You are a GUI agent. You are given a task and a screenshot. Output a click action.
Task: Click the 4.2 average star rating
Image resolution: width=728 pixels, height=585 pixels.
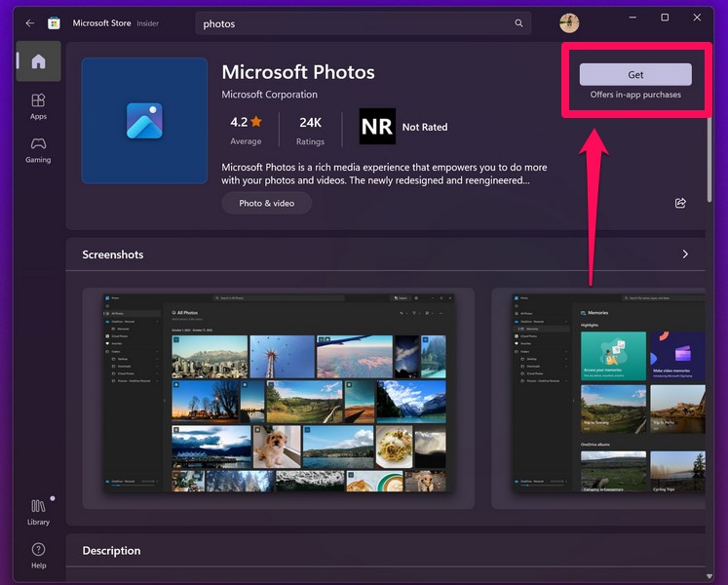coord(246,127)
